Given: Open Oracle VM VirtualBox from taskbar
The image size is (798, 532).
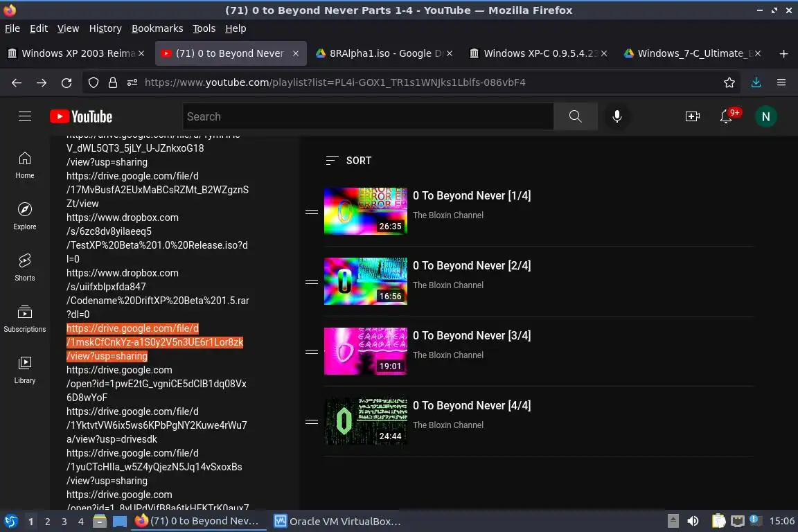Looking at the screenshot, I should (338, 522).
